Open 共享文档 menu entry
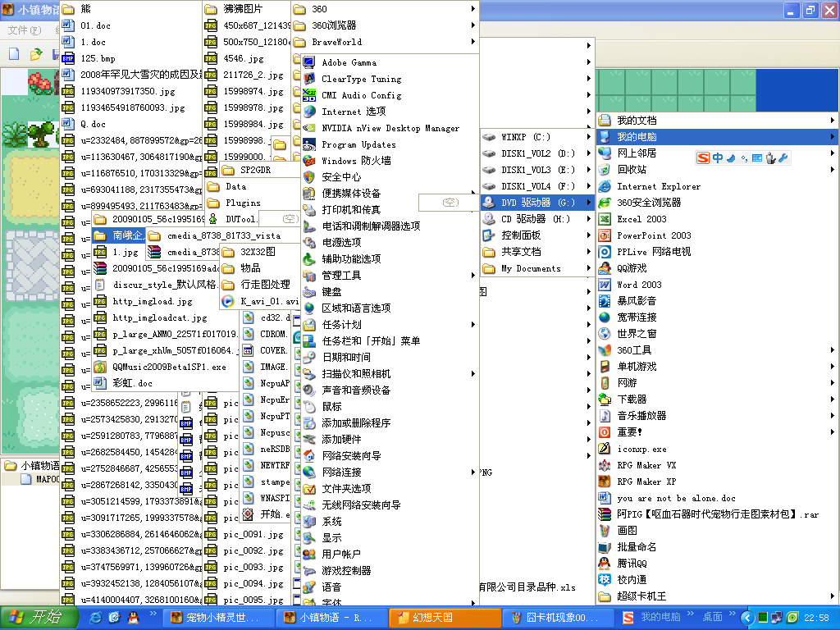840x630 pixels. click(x=537, y=252)
